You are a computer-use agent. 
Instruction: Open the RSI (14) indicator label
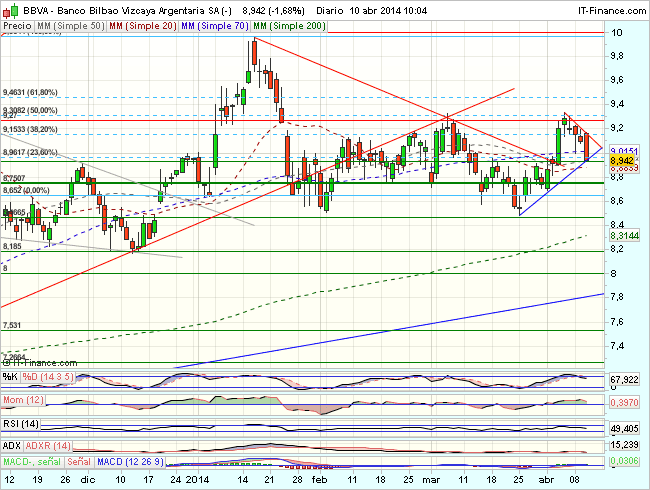pos(21,424)
